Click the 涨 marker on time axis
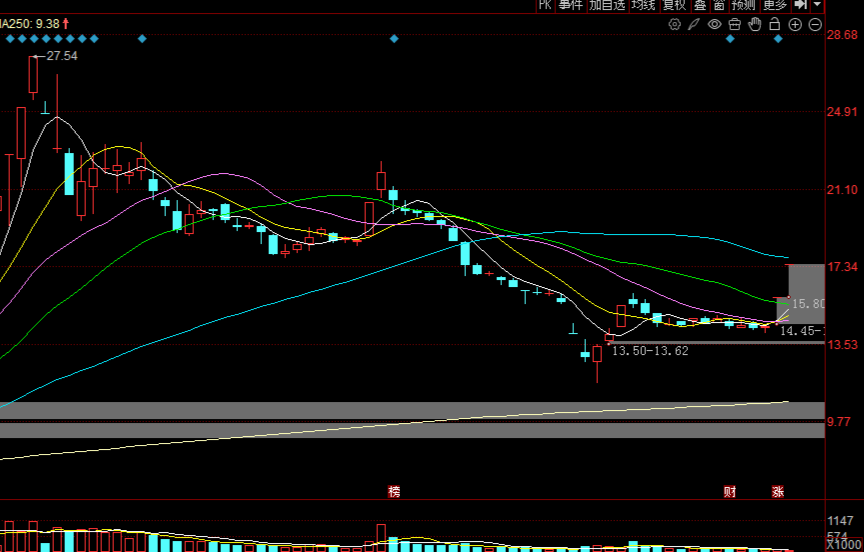The image size is (864, 552). pos(778,491)
